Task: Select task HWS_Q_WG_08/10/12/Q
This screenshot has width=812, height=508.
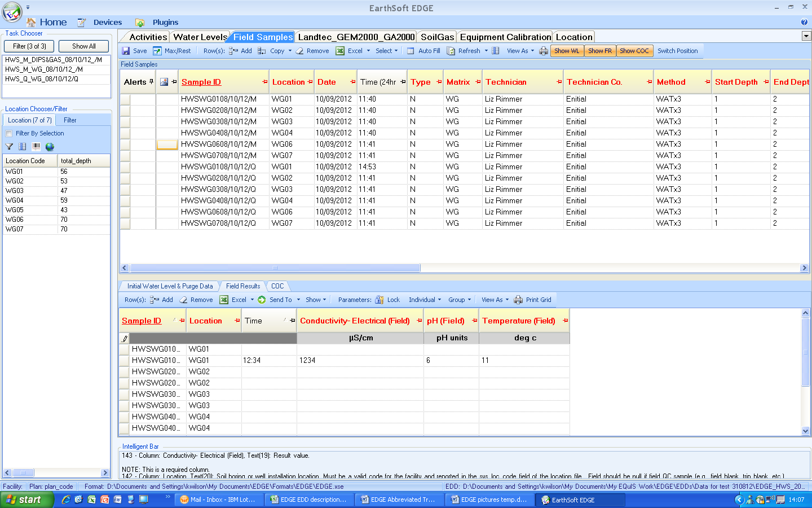Action: pyautogui.click(x=56, y=79)
